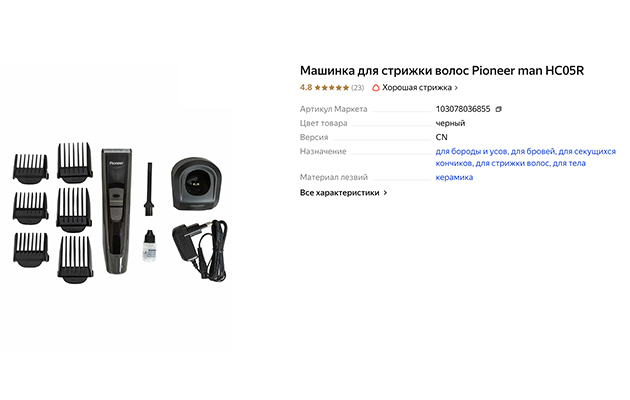Open the Хорошая стрижка review highlight
630x400 pixels.
(417, 88)
